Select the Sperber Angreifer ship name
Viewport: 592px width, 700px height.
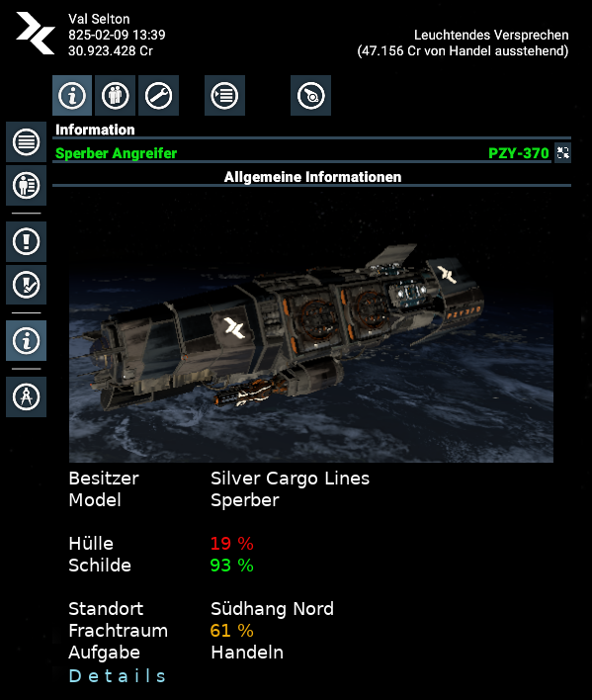coord(116,153)
